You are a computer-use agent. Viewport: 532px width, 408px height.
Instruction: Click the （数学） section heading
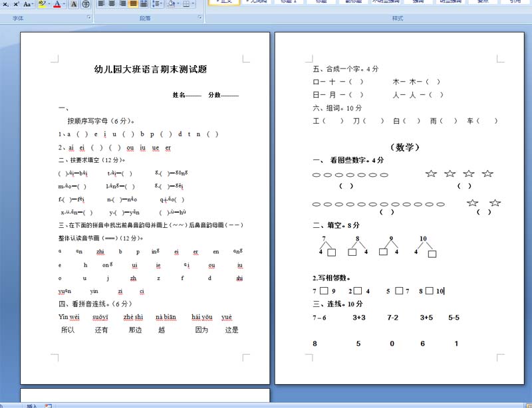(x=405, y=148)
